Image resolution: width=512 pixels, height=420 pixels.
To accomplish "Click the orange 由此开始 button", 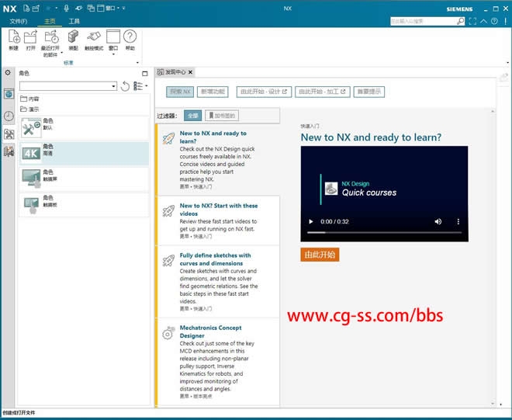I will point(320,254).
